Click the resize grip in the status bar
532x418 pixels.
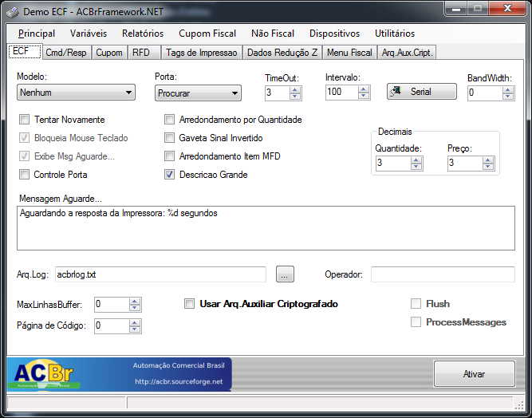(x=519, y=404)
